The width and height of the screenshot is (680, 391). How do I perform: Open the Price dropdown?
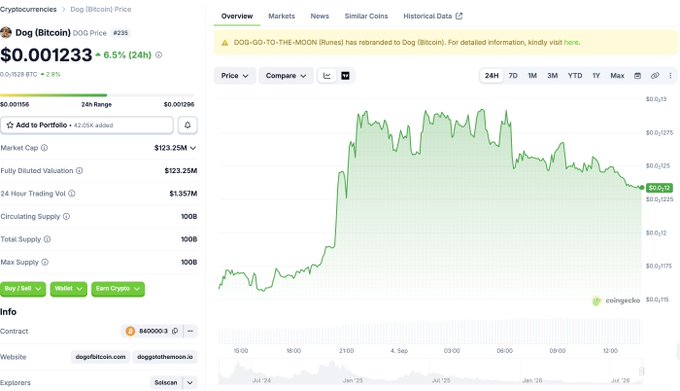click(x=235, y=76)
